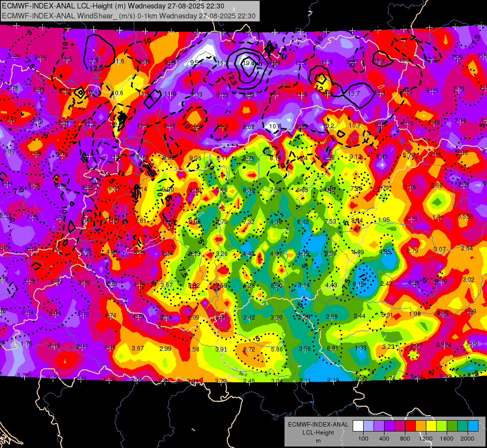This screenshot has height=448, width=487.
Task: Click the light lavender legend swatch
Action: [368, 426]
